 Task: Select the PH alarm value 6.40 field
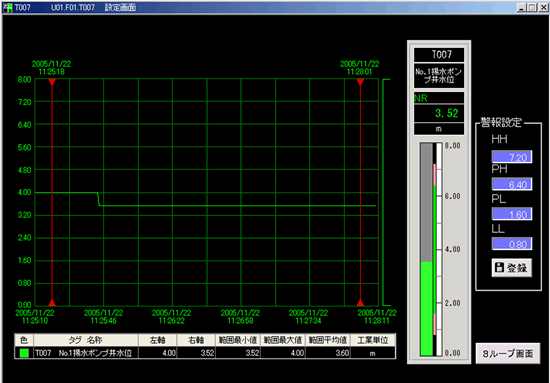[x=512, y=184]
